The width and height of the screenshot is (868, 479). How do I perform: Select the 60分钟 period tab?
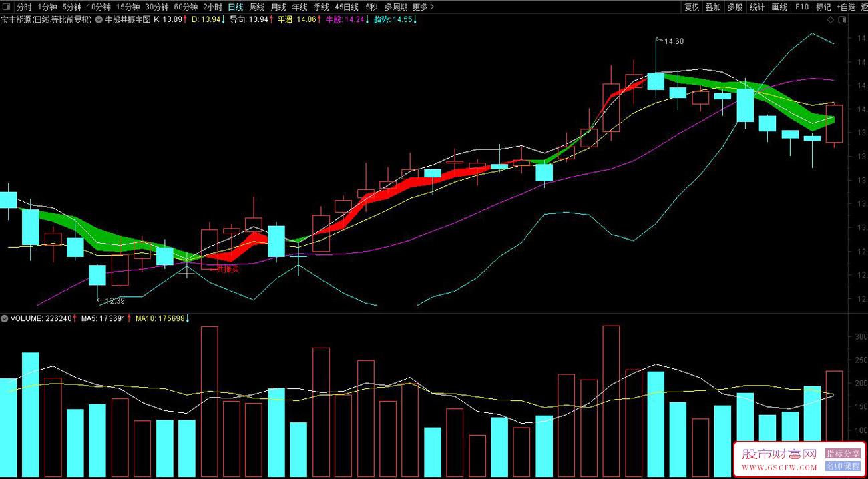click(x=186, y=7)
